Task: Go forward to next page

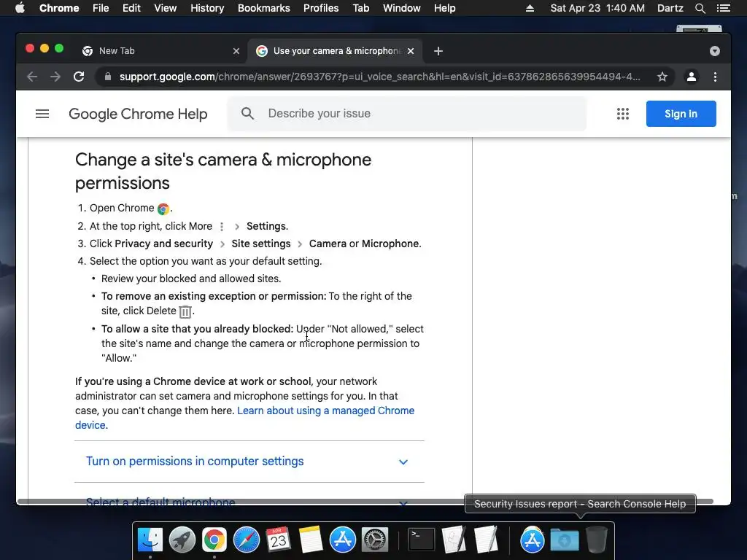Action: point(55,77)
